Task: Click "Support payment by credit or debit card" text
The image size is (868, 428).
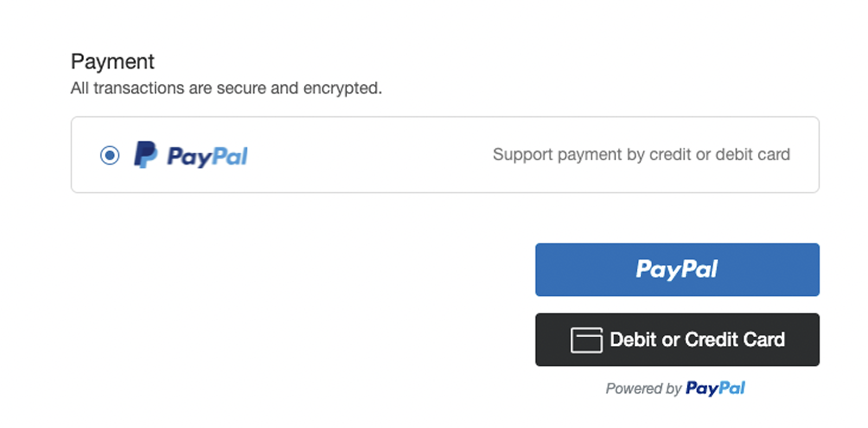Action: [641, 155]
